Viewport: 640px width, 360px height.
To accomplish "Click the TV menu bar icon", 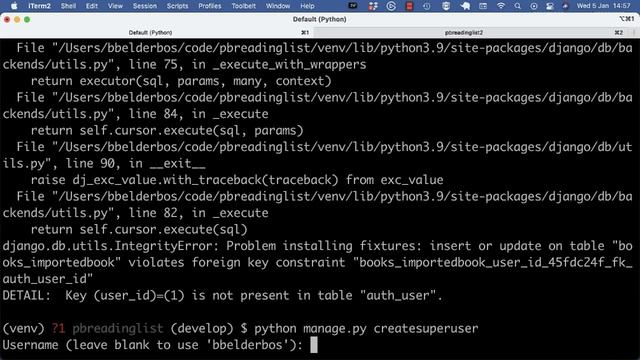I will point(353,6).
